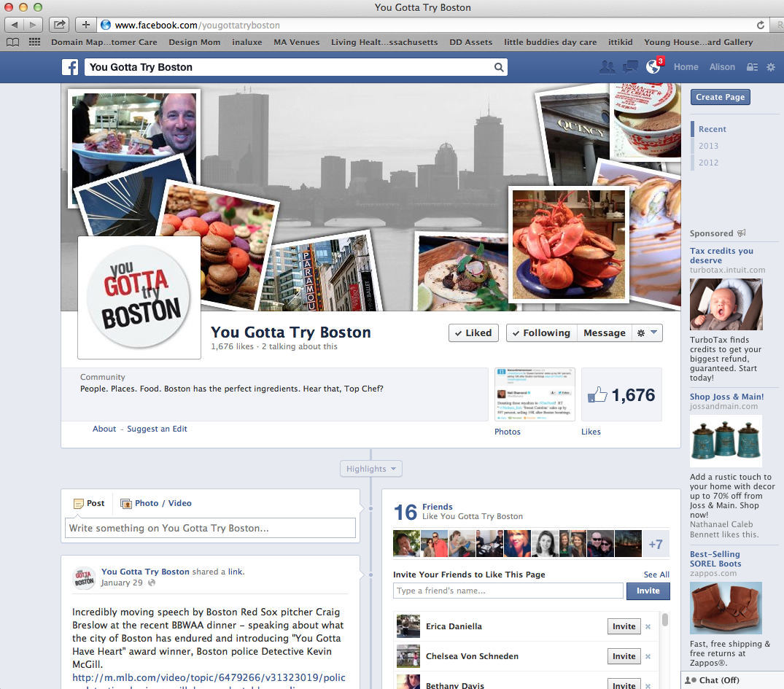Open Alison's profile link

tap(722, 67)
